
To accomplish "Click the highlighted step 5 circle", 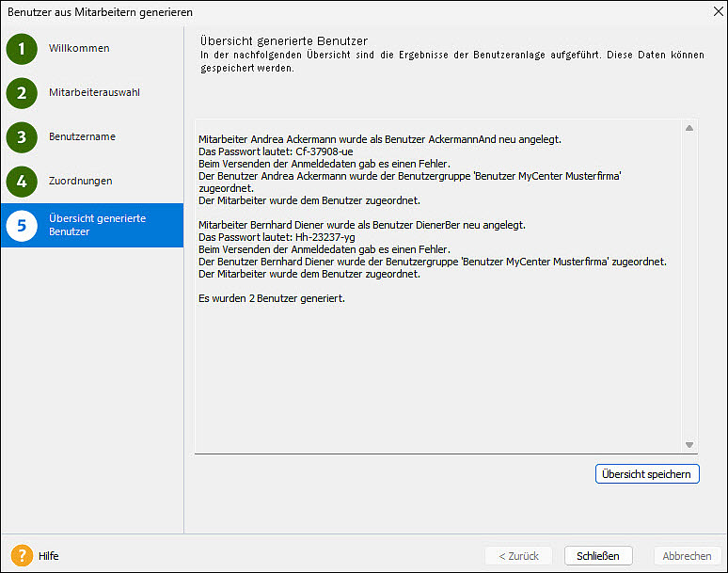I will pyautogui.click(x=22, y=225).
